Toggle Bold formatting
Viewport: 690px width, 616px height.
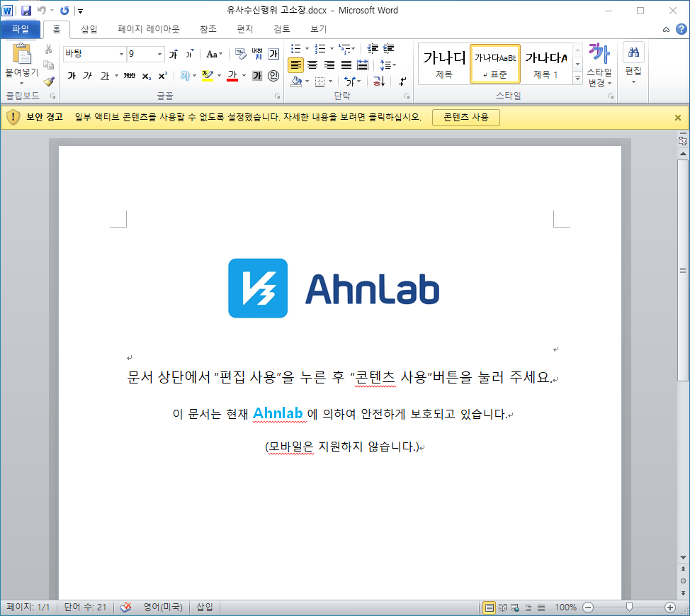pyautogui.click(x=72, y=76)
